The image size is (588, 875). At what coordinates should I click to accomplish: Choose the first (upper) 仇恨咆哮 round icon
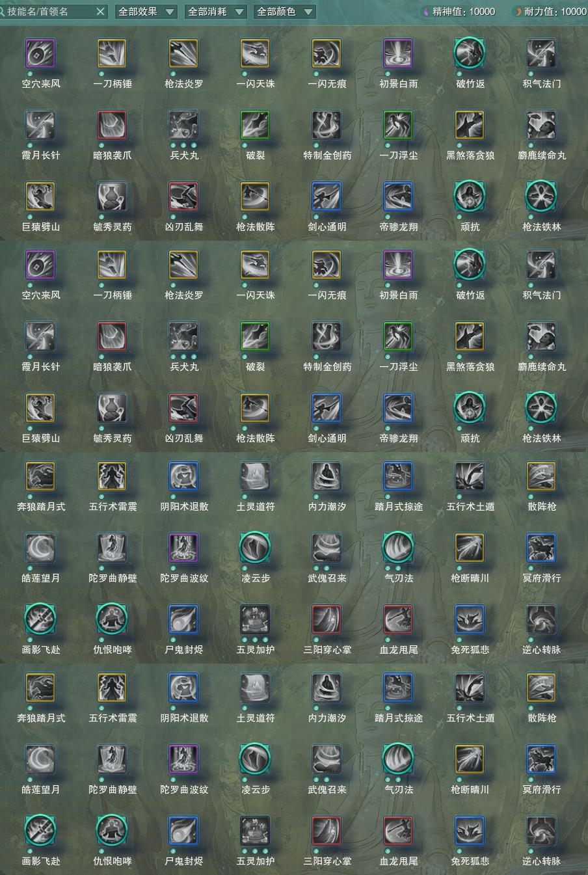pos(112,619)
